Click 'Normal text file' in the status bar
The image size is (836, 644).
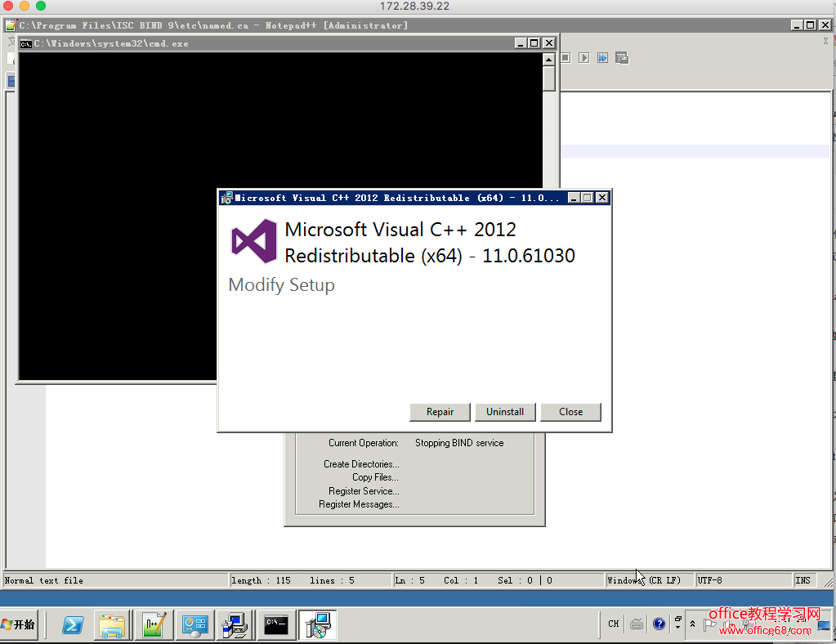click(43, 580)
